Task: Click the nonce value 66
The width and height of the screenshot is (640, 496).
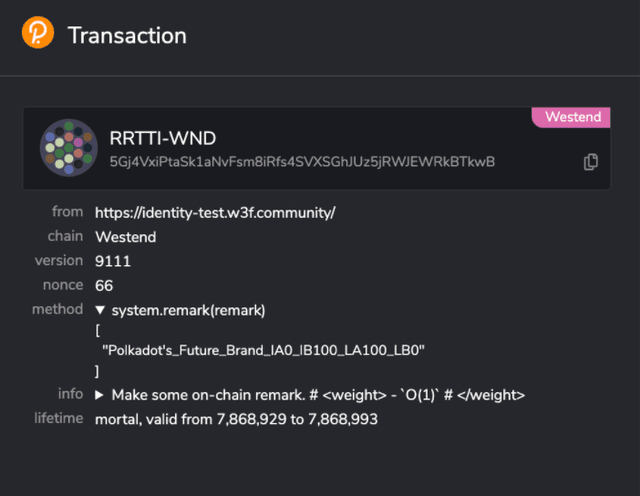Action: pyautogui.click(x=104, y=286)
